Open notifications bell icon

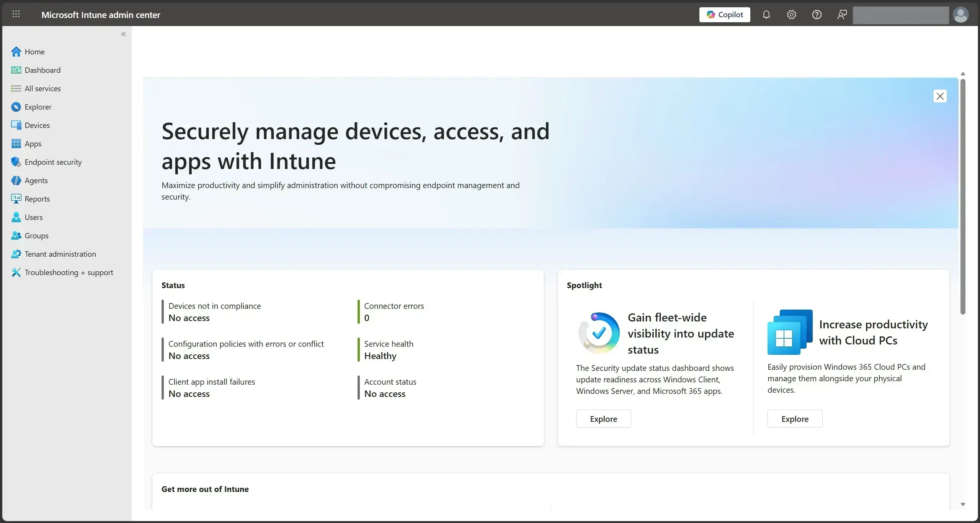point(766,15)
